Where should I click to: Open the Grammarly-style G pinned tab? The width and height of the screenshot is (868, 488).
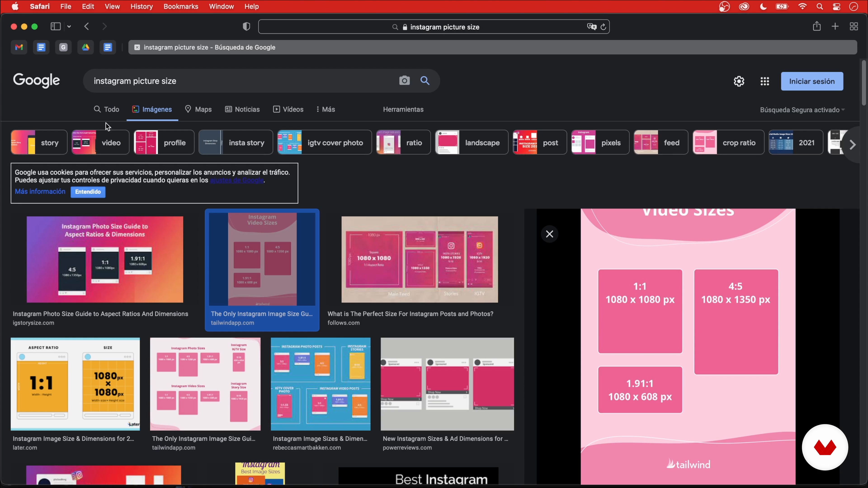tap(63, 47)
